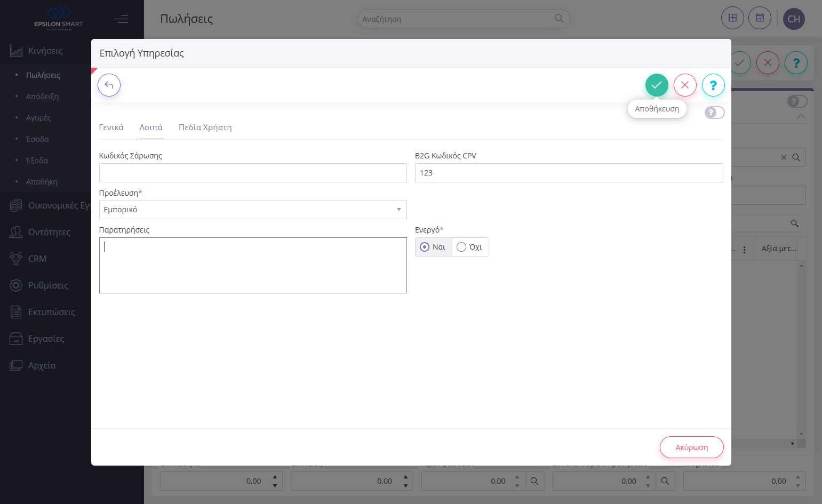Image resolution: width=822 pixels, height=504 pixels.
Task: Open Οικονομικές sidebar section
Action: click(51, 205)
